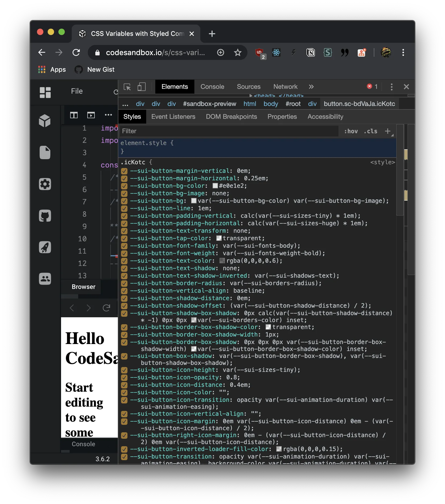
Task: Open the React DevTools extension icon
Action: click(x=276, y=52)
